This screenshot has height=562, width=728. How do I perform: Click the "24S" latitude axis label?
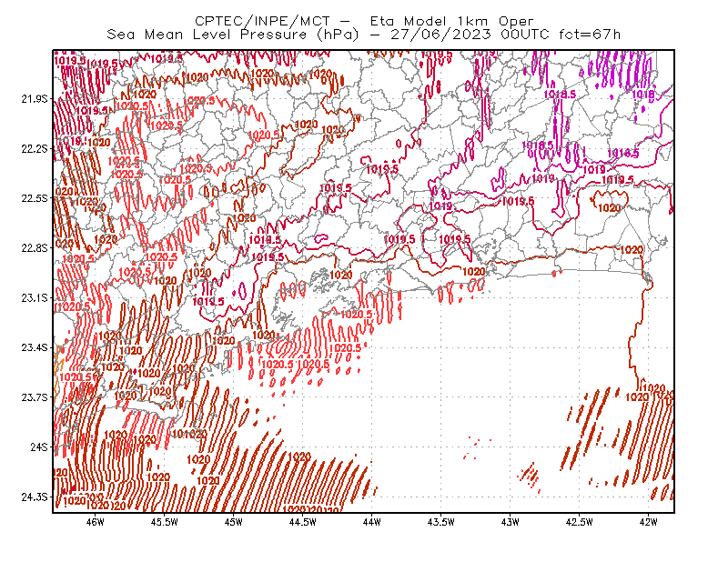39,447
